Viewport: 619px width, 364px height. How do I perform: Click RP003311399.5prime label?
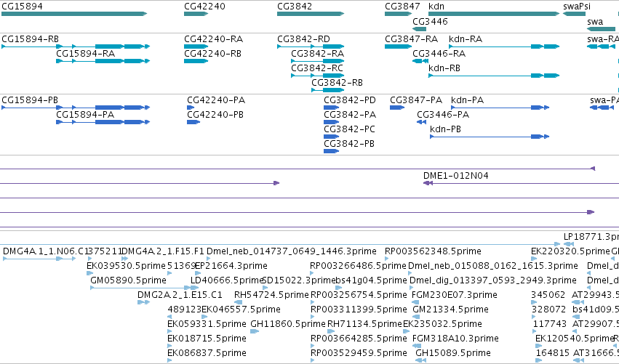click(x=358, y=310)
